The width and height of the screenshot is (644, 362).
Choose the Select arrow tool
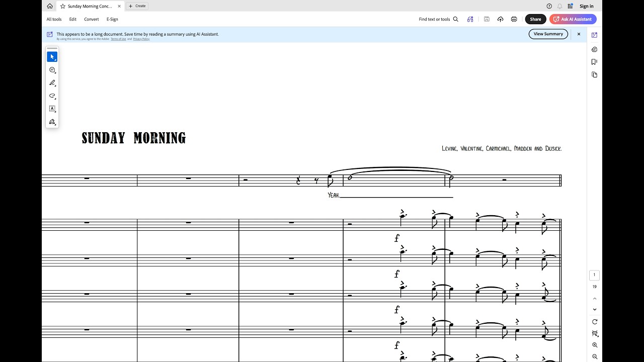[52, 57]
